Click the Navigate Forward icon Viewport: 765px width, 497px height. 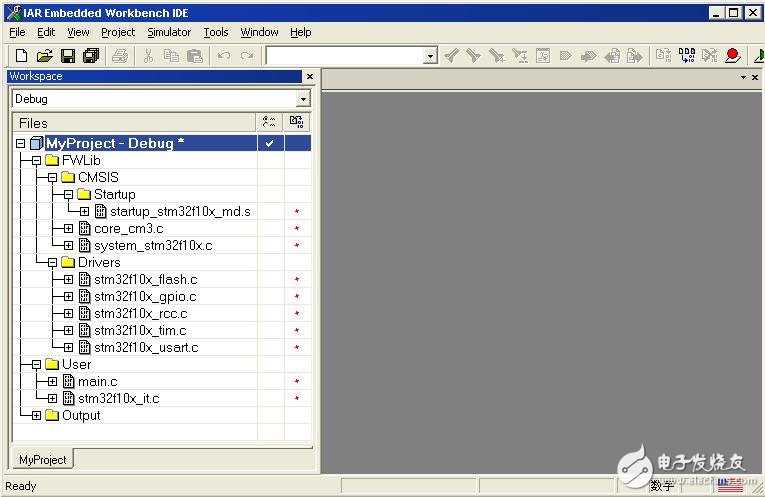(x=634, y=56)
